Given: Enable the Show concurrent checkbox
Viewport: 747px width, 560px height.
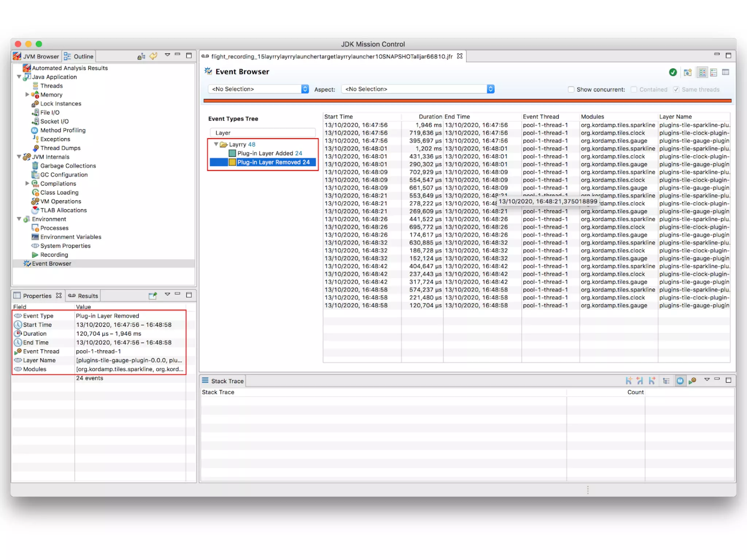Looking at the screenshot, I should (x=571, y=89).
